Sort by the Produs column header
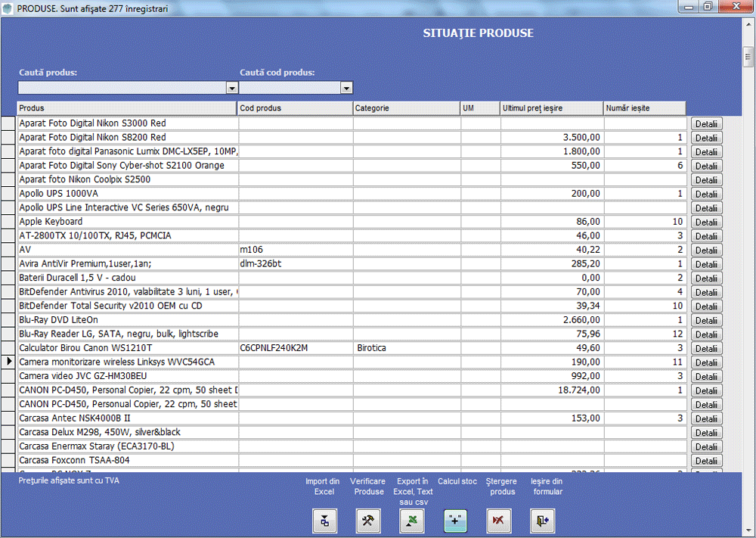756x538 pixels. pos(127,108)
